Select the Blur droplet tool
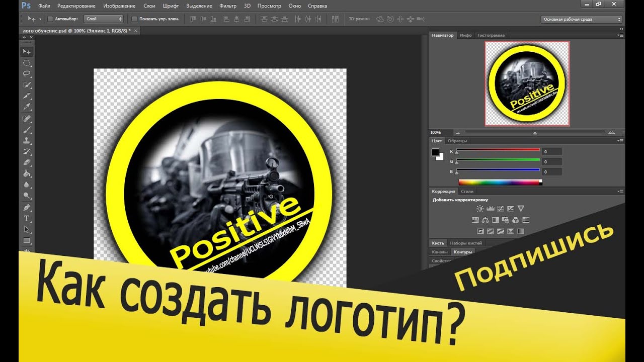 click(27, 185)
